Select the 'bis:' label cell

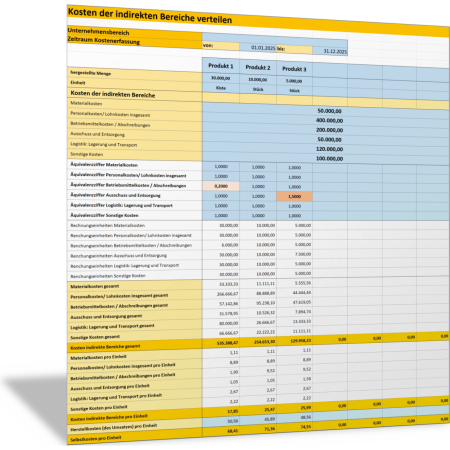[x=294, y=49]
